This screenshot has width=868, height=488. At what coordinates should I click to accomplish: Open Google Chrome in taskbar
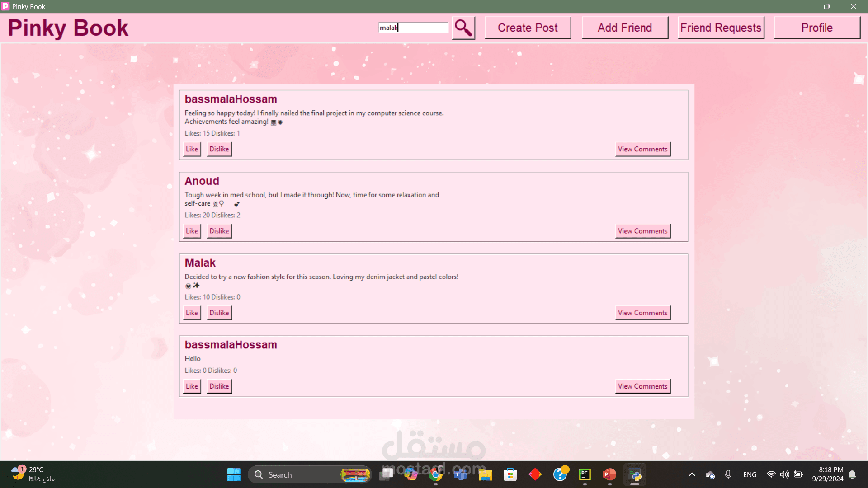pos(436,474)
